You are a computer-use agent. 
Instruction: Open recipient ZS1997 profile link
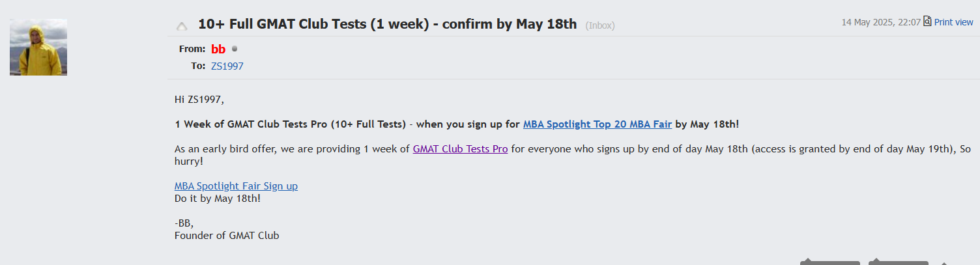tap(227, 66)
